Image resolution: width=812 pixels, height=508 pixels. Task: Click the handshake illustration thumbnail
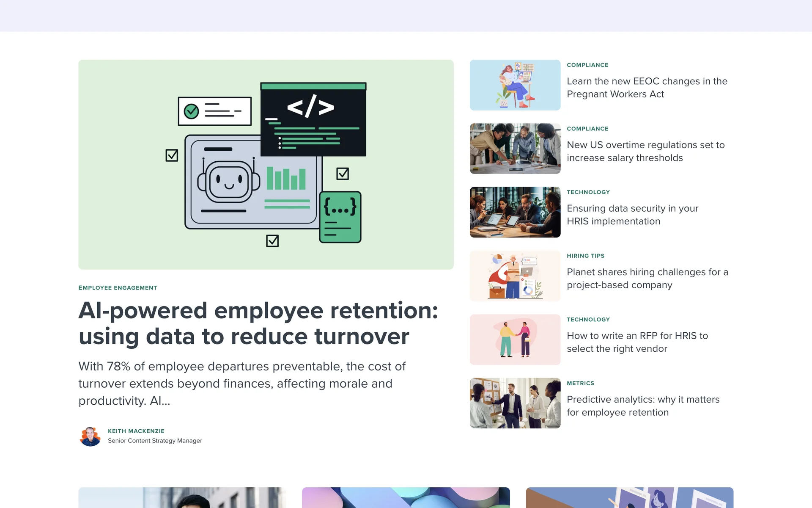click(x=515, y=340)
